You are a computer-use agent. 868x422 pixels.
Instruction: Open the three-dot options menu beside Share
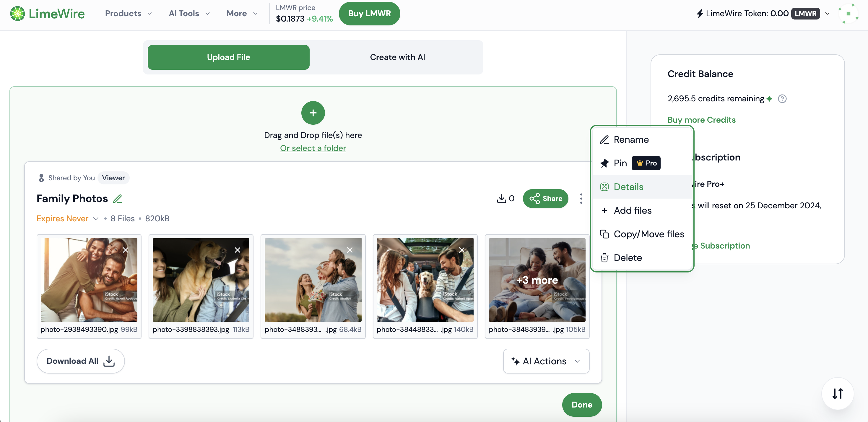pyautogui.click(x=581, y=199)
